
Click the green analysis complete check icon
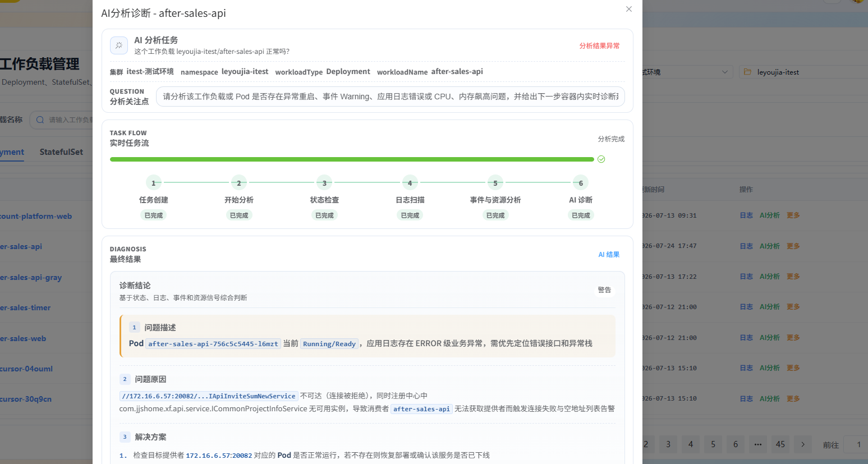(601, 159)
